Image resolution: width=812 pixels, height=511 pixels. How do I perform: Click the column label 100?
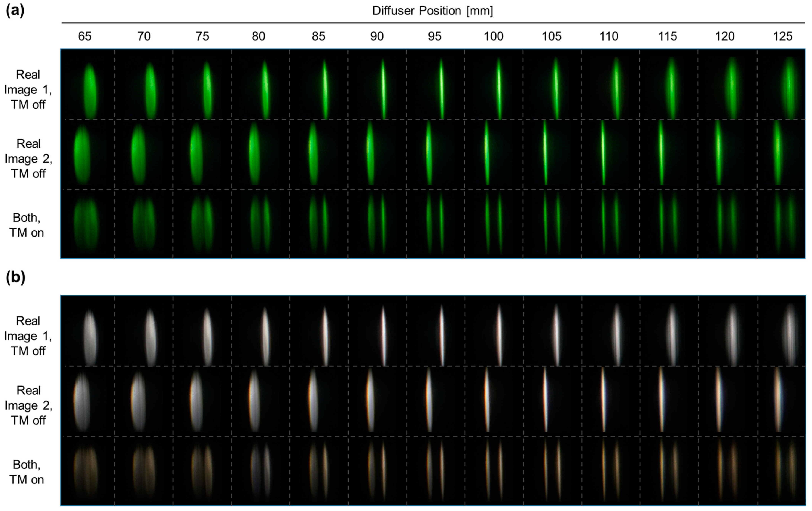[x=494, y=36]
